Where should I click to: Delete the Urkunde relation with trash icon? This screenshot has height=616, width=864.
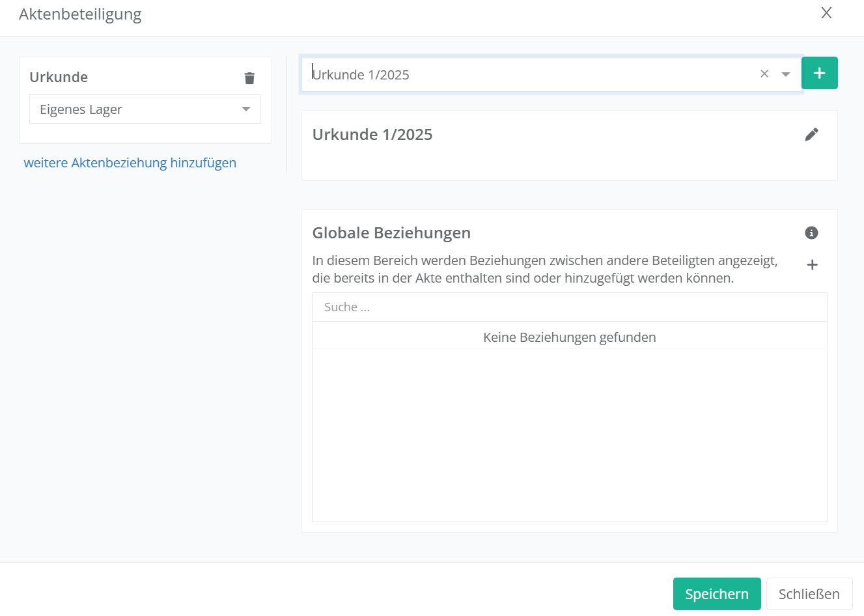click(x=249, y=78)
